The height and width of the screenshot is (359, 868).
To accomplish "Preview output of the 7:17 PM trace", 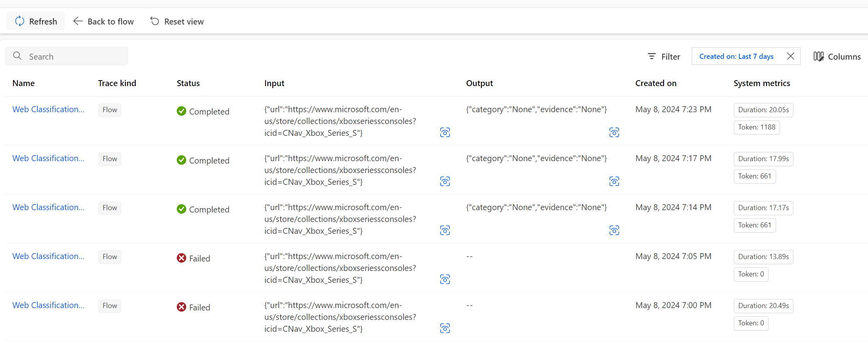I will [614, 181].
